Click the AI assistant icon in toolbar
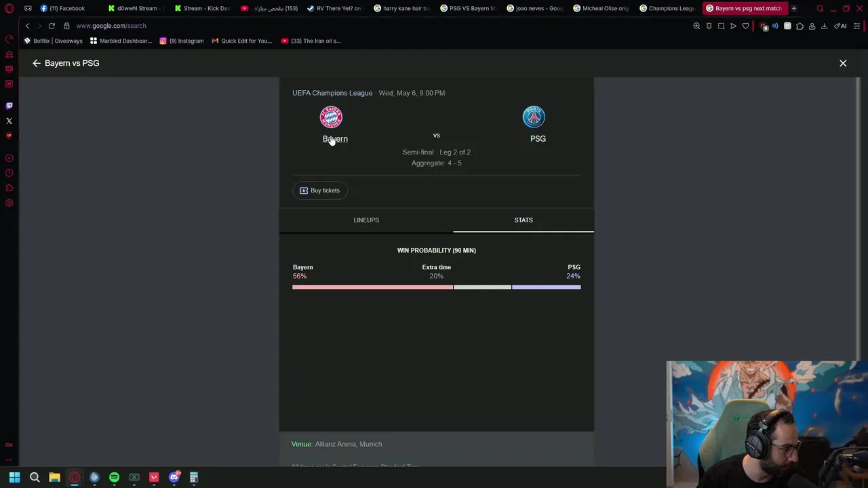The width and height of the screenshot is (868, 488). [841, 26]
